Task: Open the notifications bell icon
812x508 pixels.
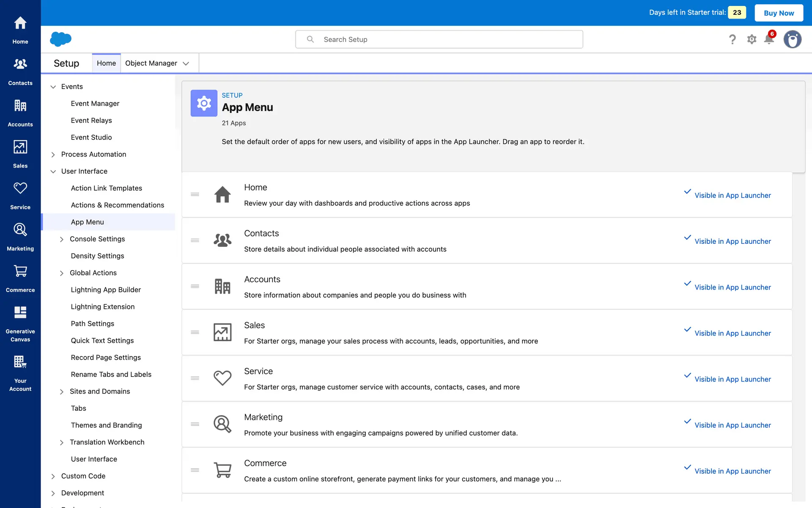Action: point(769,39)
